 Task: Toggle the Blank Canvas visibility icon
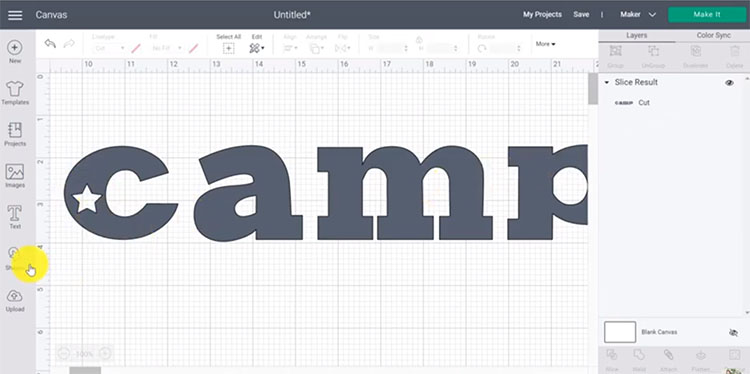pyautogui.click(x=733, y=332)
